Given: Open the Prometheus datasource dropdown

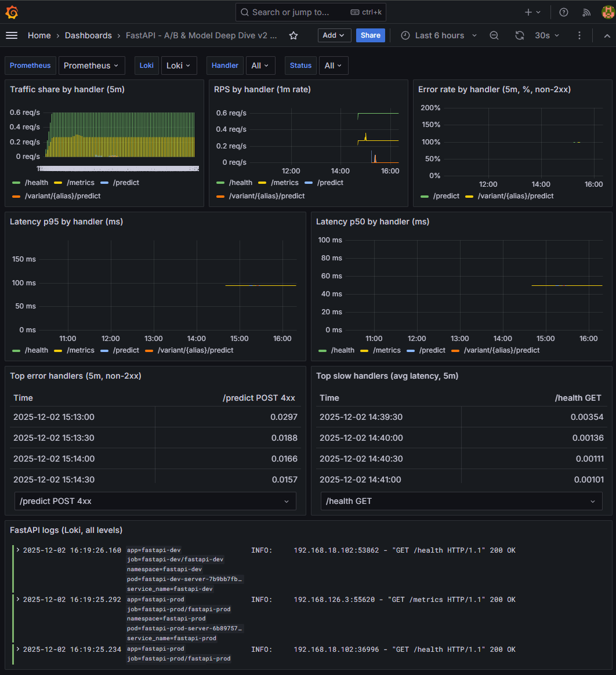Looking at the screenshot, I should (92, 66).
